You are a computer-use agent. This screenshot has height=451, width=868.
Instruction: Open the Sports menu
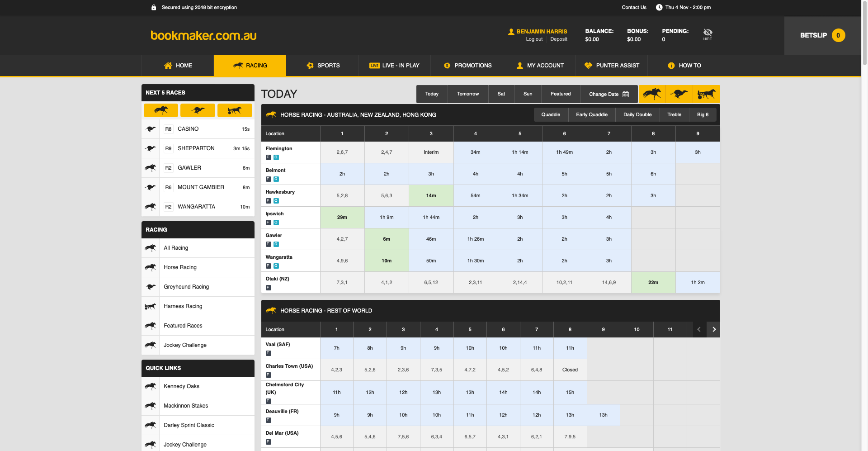[x=322, y=66]
